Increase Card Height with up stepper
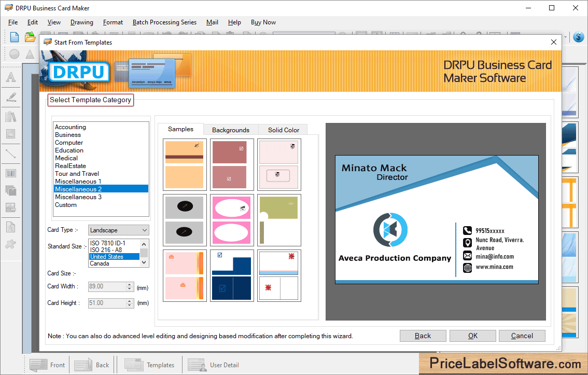The width and height of the screenshot is (588, 375). click(x=130, y=301)
